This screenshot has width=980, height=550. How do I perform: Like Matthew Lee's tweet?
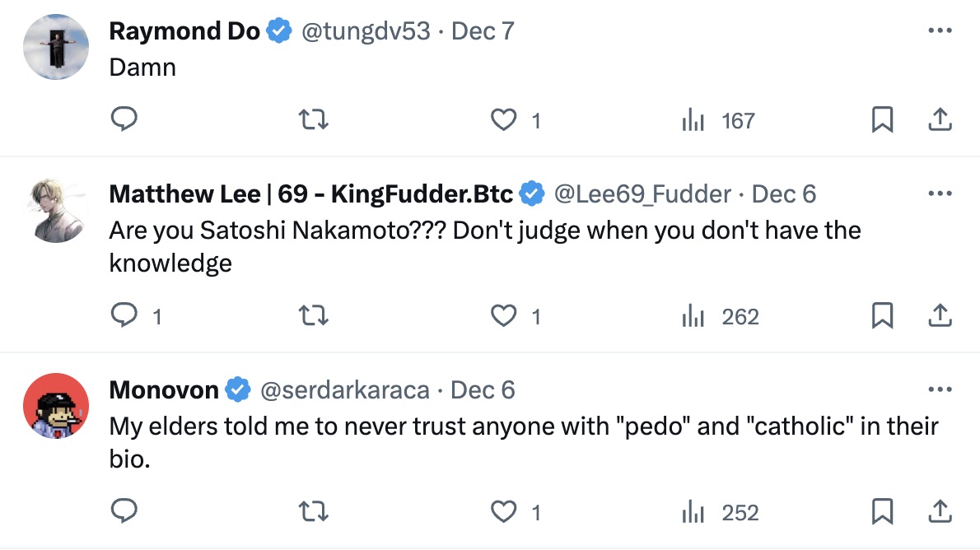tap(503, 317)
